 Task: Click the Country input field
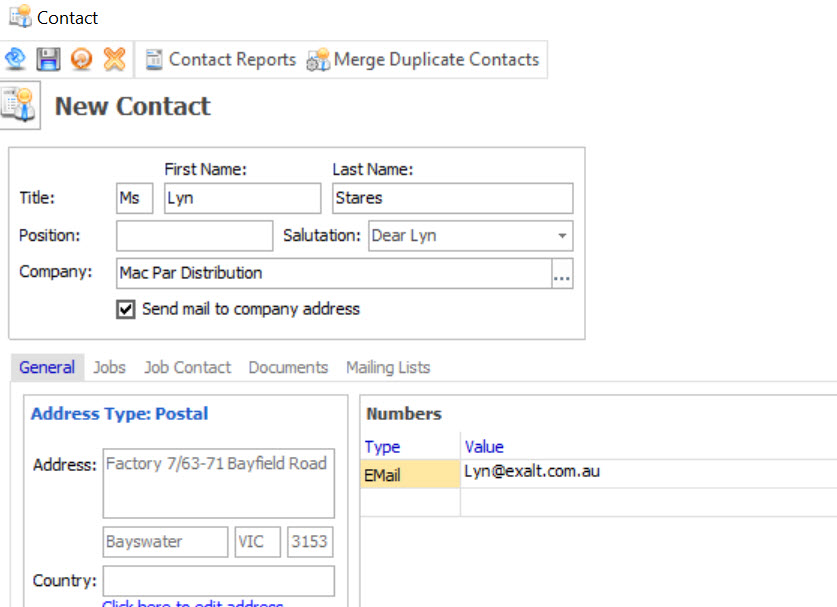tap(218, 581)
